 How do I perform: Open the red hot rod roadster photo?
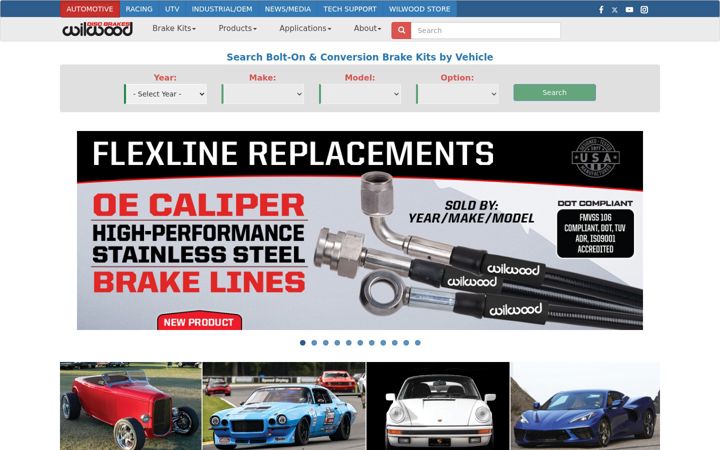tap(131, 406)
